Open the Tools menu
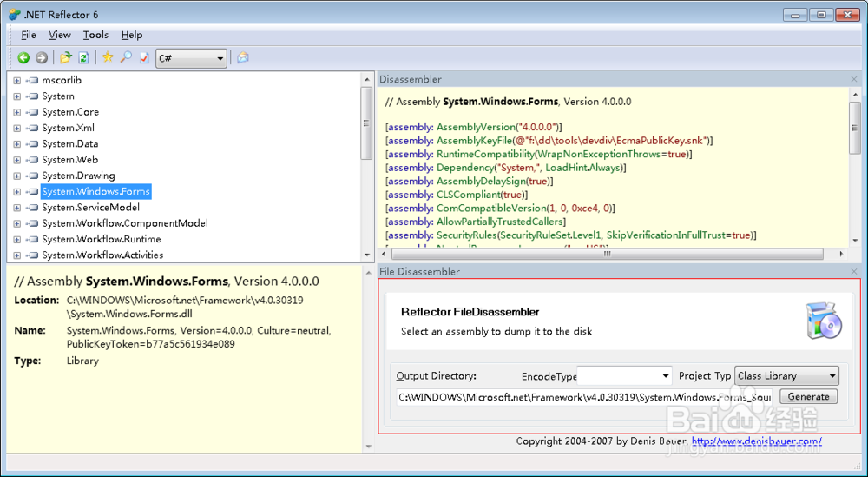Screen dimensions: 868x477 [x=95, y=35]
